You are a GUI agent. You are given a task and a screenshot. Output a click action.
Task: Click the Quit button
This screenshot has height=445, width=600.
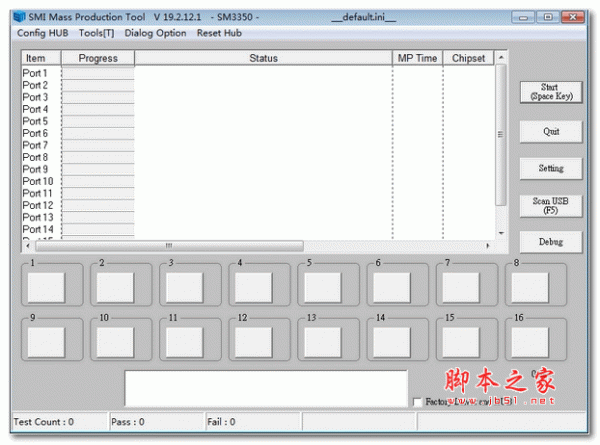(551, 132)
